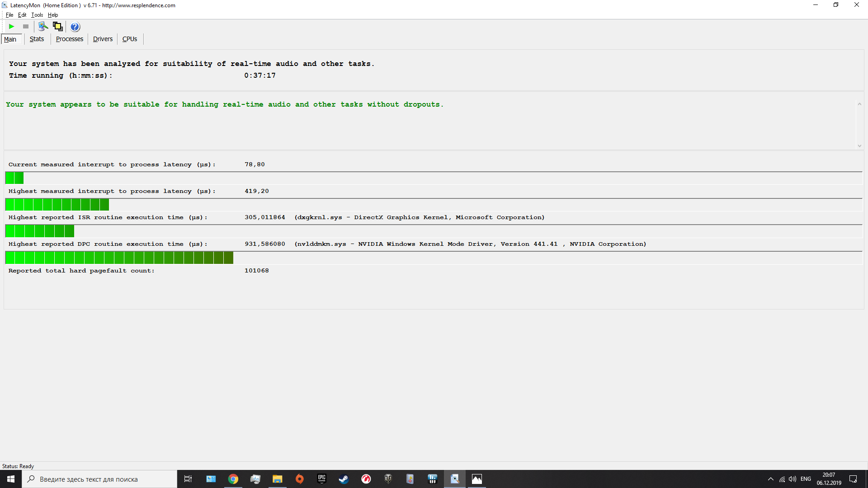Open the Edit menu
This screenshot has height=488, width=868.
(x=22, y=15)
